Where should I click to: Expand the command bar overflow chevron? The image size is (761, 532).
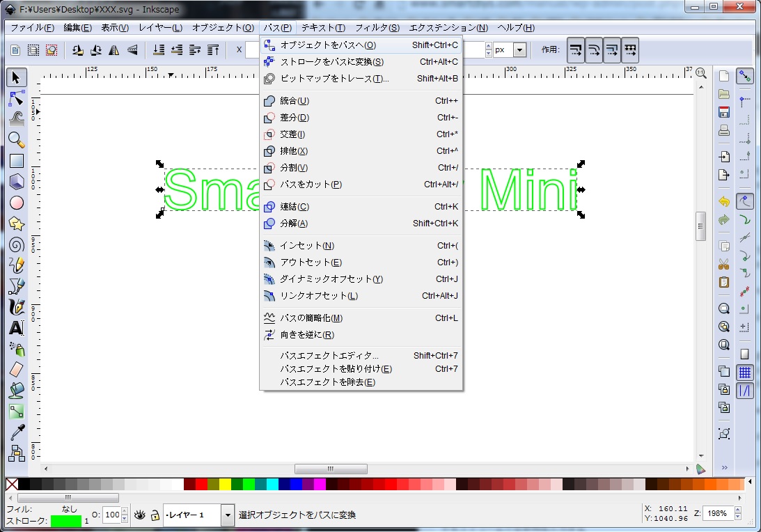[x=724, y=468]
